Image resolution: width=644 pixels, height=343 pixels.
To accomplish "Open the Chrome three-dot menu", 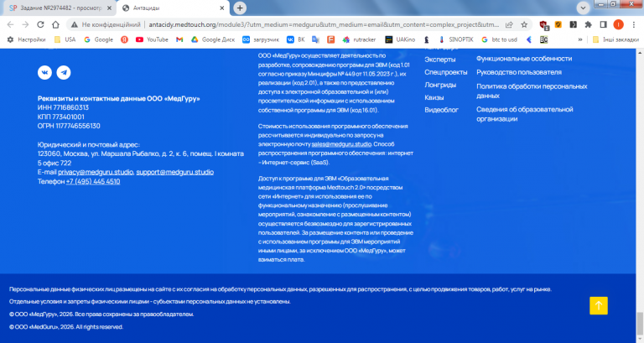I will [634, 24].
